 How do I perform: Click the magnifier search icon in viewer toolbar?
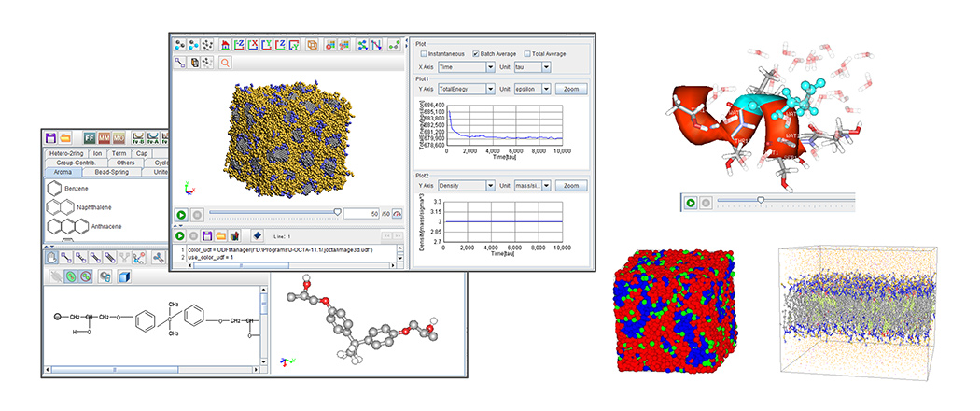pos(225,64)
